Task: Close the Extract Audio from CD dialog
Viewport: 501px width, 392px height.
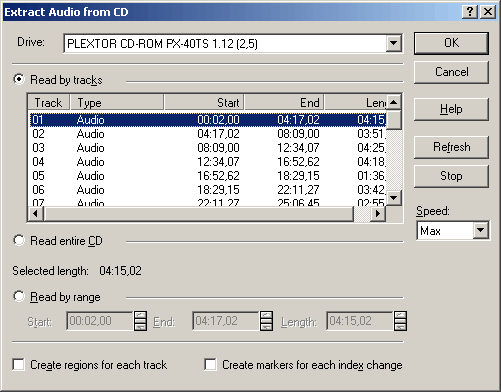Action: (488, 12)
